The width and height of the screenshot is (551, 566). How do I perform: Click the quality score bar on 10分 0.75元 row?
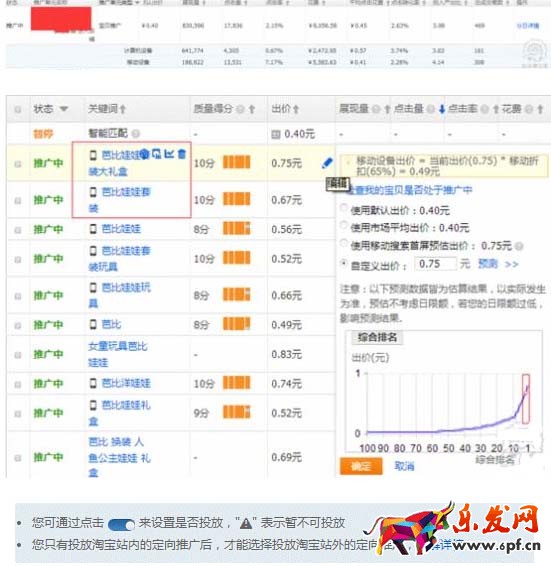tap(237, 162)
